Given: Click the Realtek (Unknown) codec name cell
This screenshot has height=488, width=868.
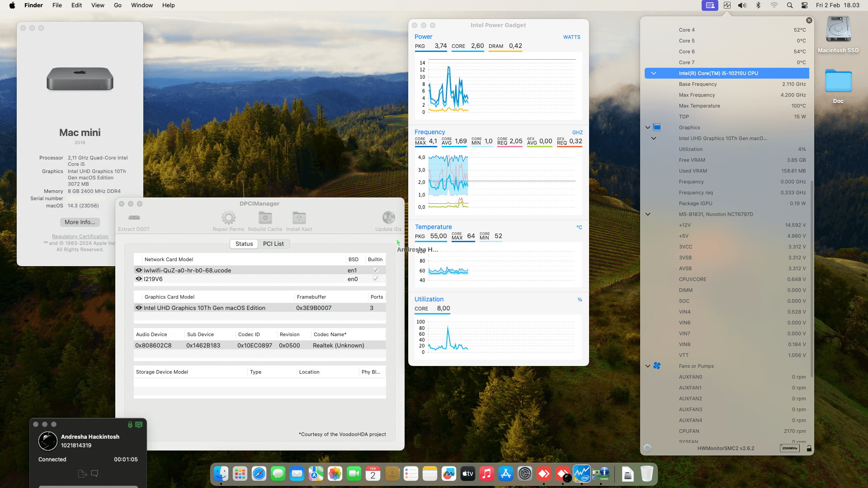Looking at the screenshot, I should tap(338, 345).
